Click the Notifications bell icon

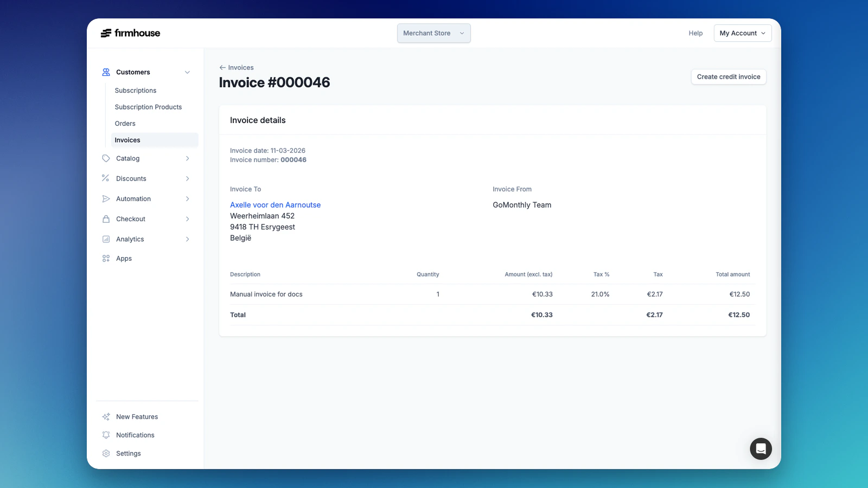(106, 434)
